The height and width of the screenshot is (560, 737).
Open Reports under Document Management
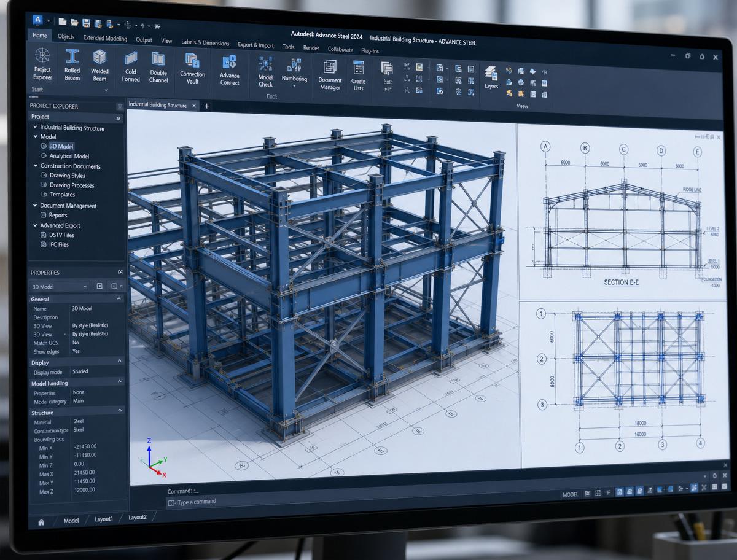[x=58, y=215]
